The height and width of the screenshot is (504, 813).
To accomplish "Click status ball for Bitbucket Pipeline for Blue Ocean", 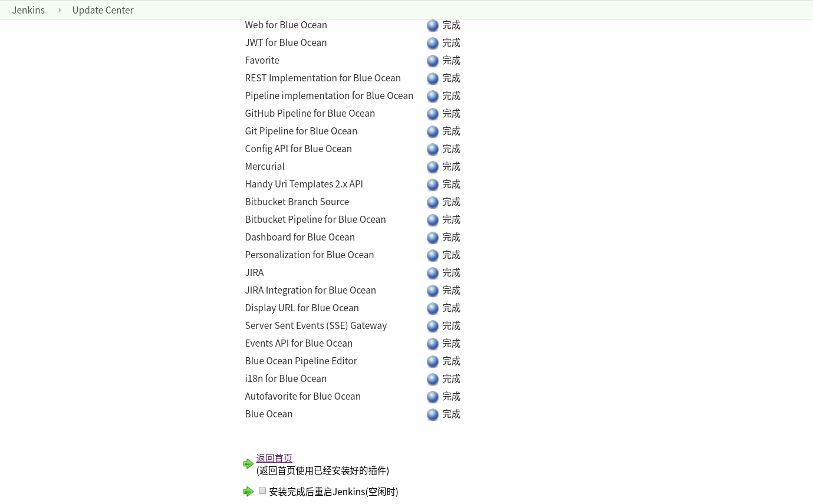I will 433,220.
